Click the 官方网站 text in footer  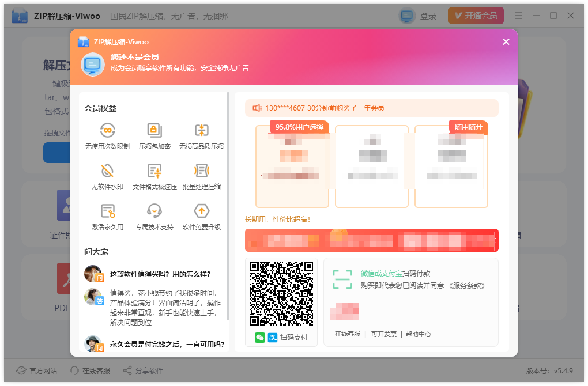coord(43,370)
